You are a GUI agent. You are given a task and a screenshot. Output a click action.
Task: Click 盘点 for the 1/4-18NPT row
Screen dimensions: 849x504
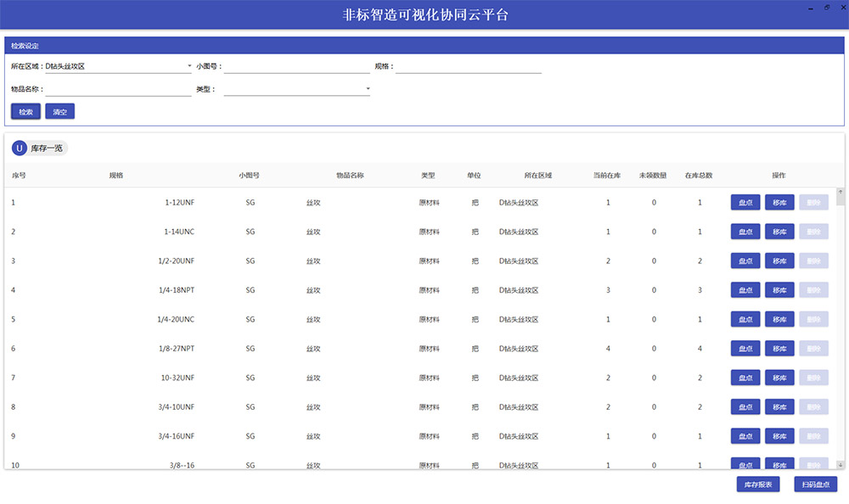[745, 290]
